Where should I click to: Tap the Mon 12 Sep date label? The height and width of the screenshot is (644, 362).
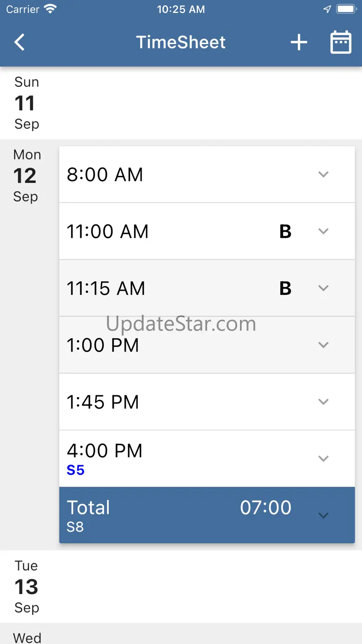26,176
